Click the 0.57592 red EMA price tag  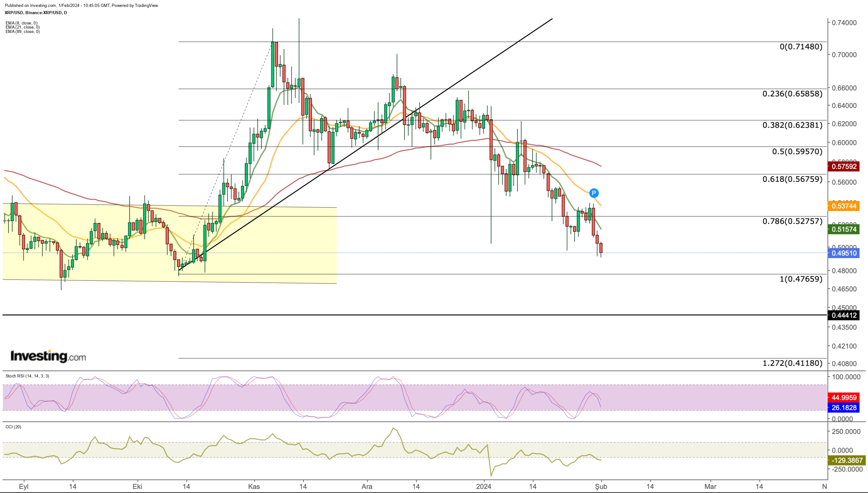point(844,166)
